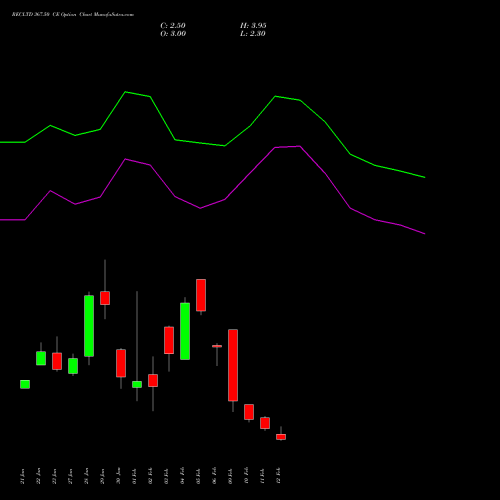Select the small green candle above 21 Jan
The width and height of the screenshot is (500, 500).
pos(25,384)
